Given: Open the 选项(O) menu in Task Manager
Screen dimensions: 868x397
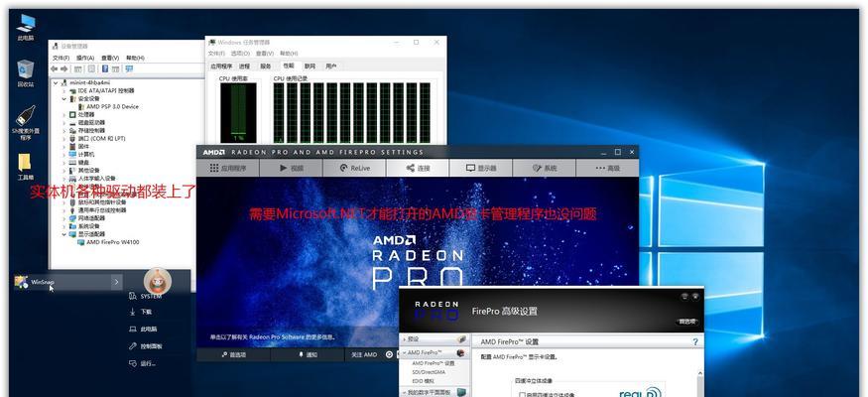Looking at the screenshot, I should click(240, 54).
